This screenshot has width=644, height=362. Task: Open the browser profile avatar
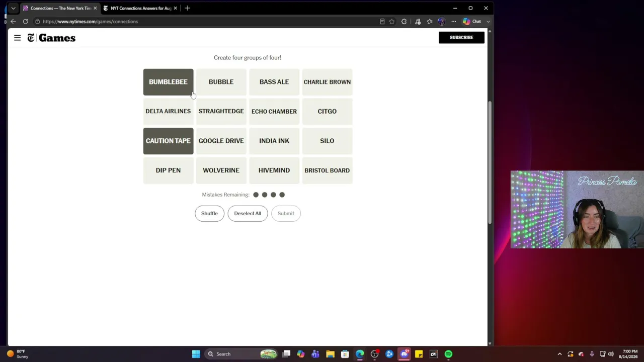(441, 22)
